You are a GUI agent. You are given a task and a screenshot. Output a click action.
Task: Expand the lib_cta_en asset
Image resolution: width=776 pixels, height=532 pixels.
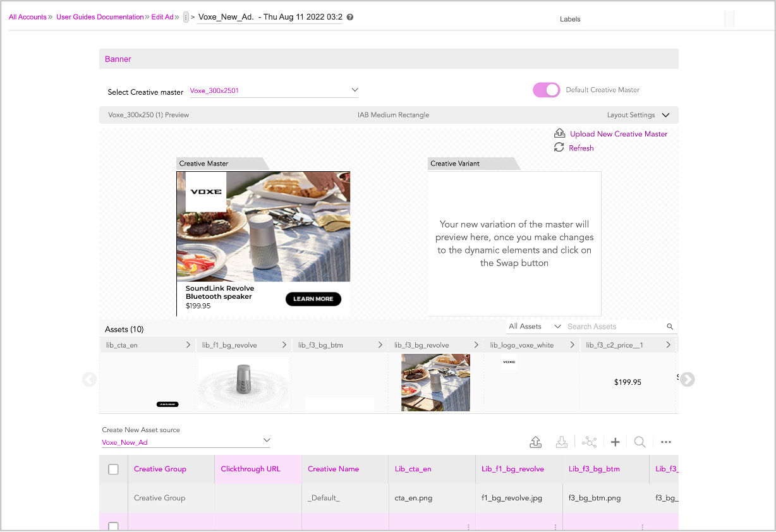pos(188,345)
